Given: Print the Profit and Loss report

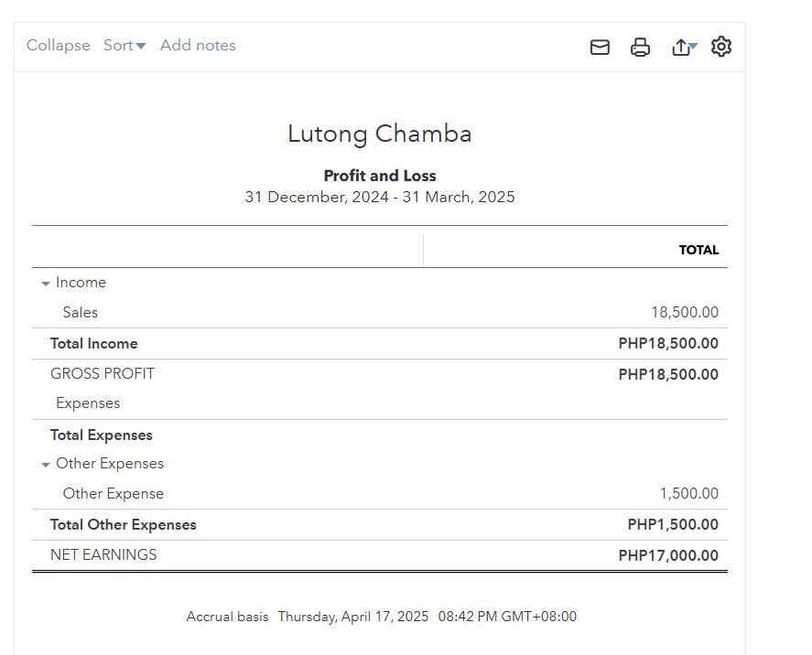Looking at the screenshot, I should (x=641, y=48).
